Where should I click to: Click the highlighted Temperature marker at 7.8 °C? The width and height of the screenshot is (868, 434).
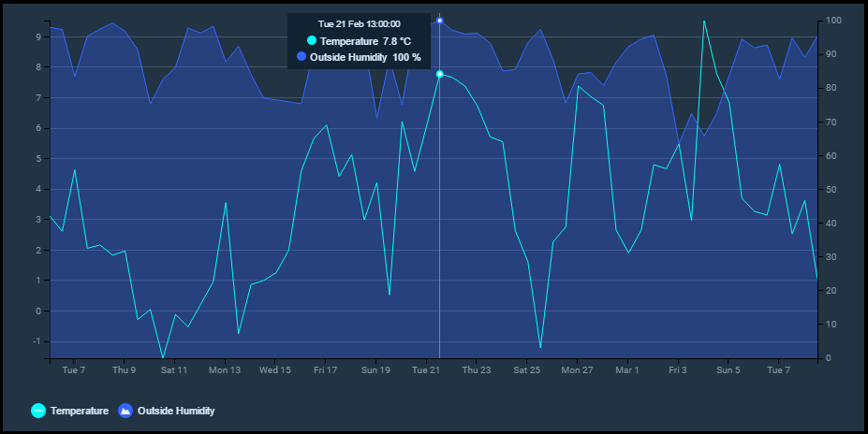(x=439, y=74)
